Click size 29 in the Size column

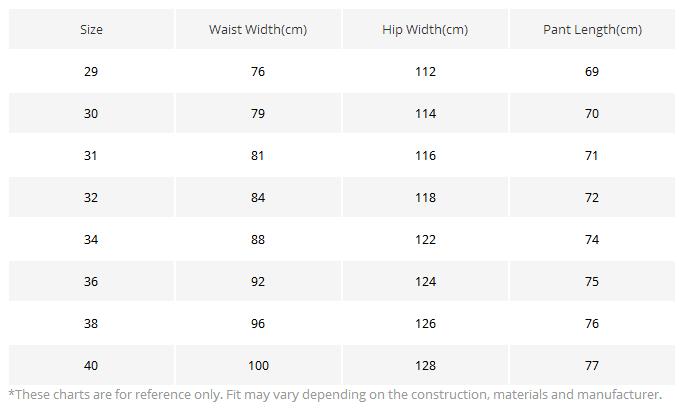tap(91, 72)
